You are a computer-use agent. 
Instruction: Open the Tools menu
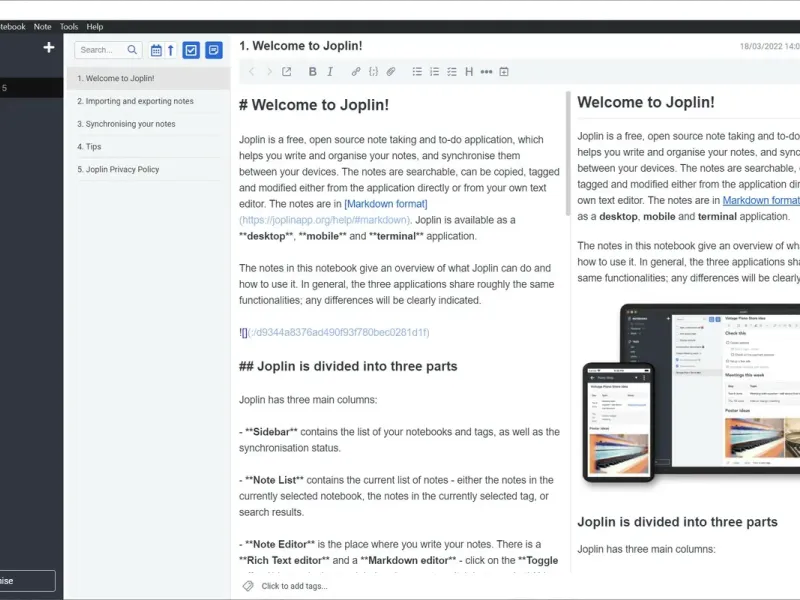point(69,27)
